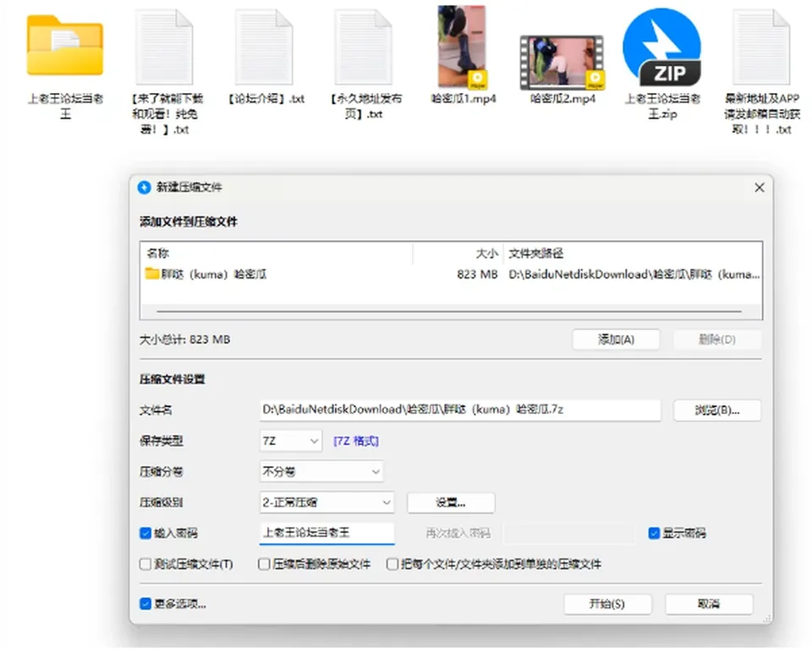
Task: Click the file list horizontal scrollbar
Action: [x=449, y=311]
